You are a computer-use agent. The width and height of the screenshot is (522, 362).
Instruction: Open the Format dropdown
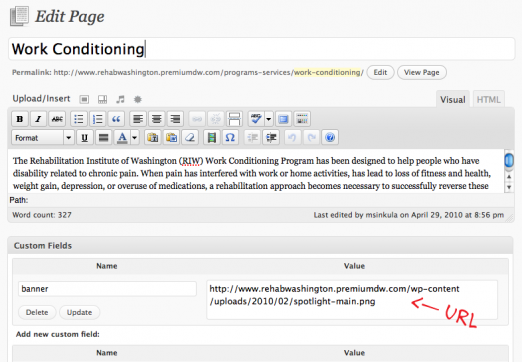click(43, 138)
